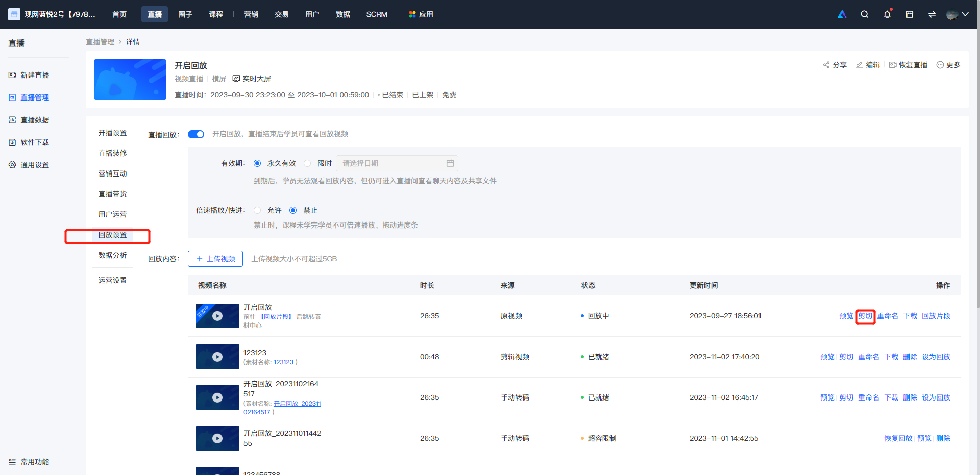Open the 首页 top menu
This screenshot has width=980, height=475.
[x=119, y=14]
